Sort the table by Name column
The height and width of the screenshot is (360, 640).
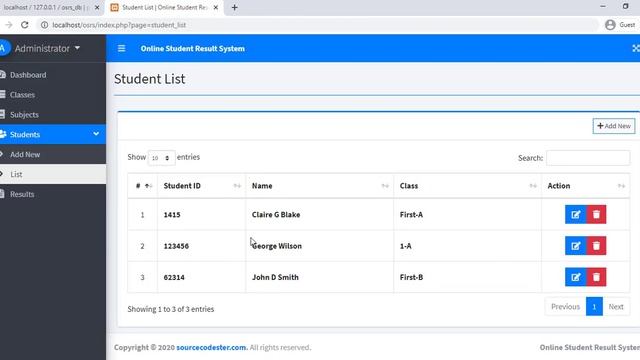pyautogui.click(x=320, y=186)
